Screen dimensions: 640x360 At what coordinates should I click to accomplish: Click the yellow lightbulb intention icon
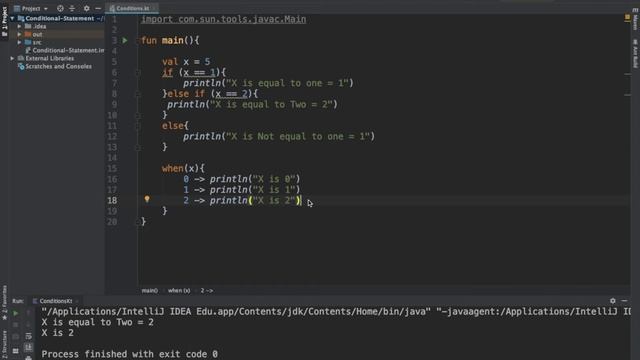pos(147,199)
